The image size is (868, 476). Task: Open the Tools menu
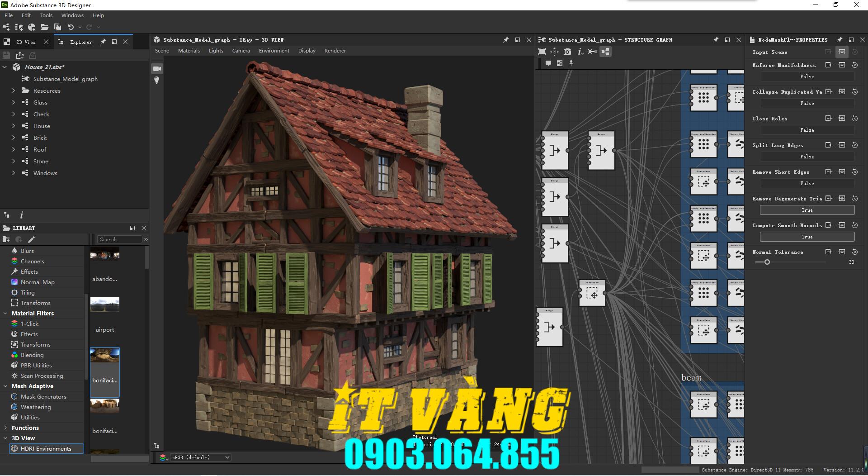tap(46, 15)
